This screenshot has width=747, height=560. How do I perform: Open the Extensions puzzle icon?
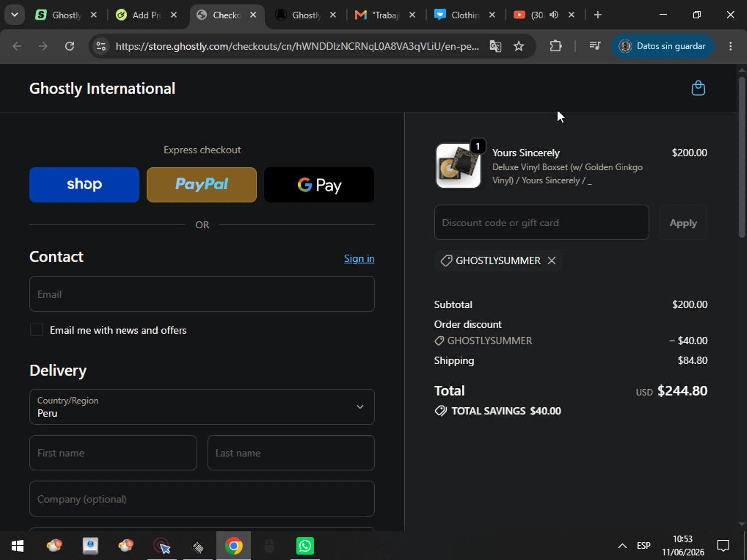point(556,46)
